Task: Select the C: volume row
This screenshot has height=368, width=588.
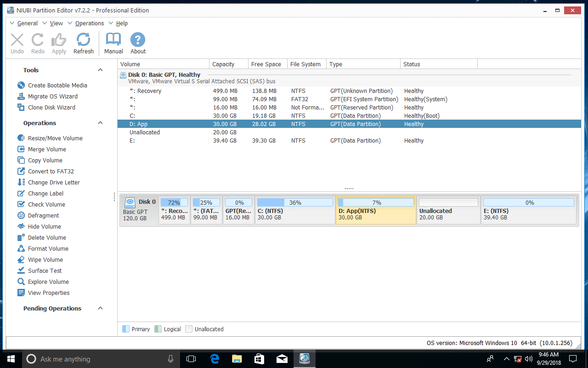Action: (349, 115)
